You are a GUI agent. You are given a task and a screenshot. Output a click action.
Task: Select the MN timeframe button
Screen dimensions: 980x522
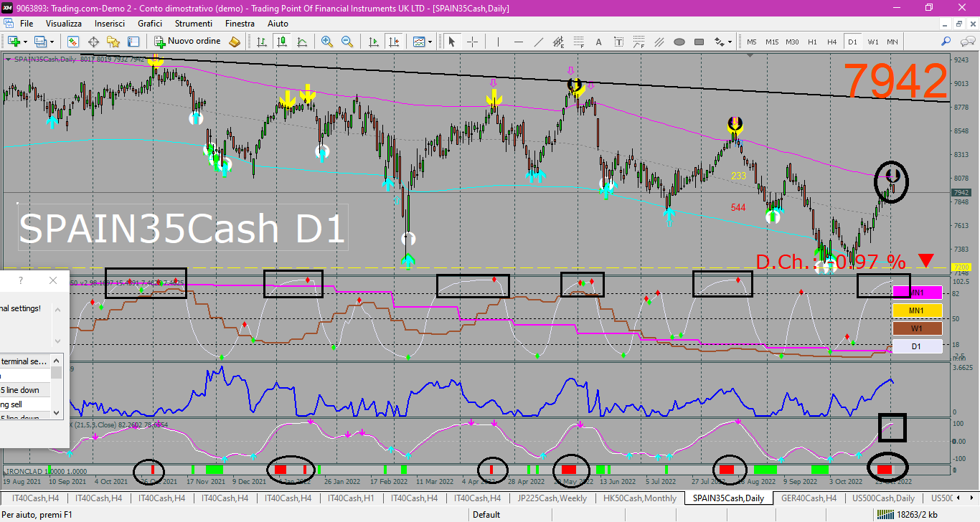[892, 42]
